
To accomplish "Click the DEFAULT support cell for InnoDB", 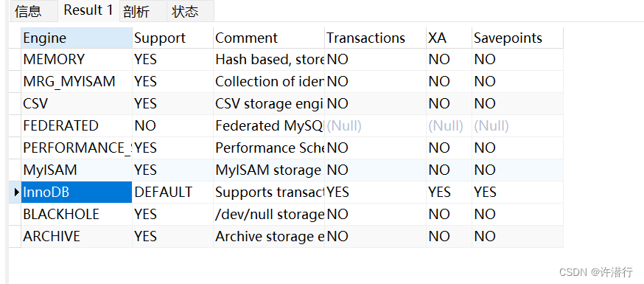I will (x=173, y=192).
